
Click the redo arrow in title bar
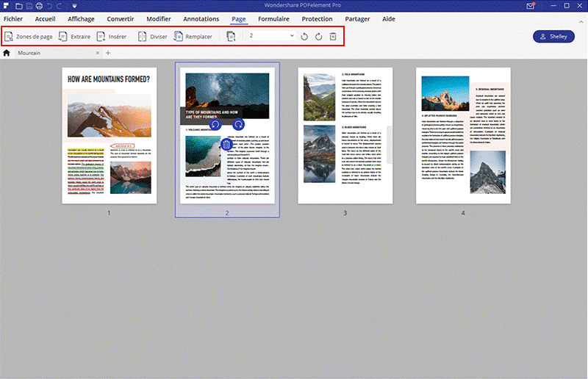point(60,6)
